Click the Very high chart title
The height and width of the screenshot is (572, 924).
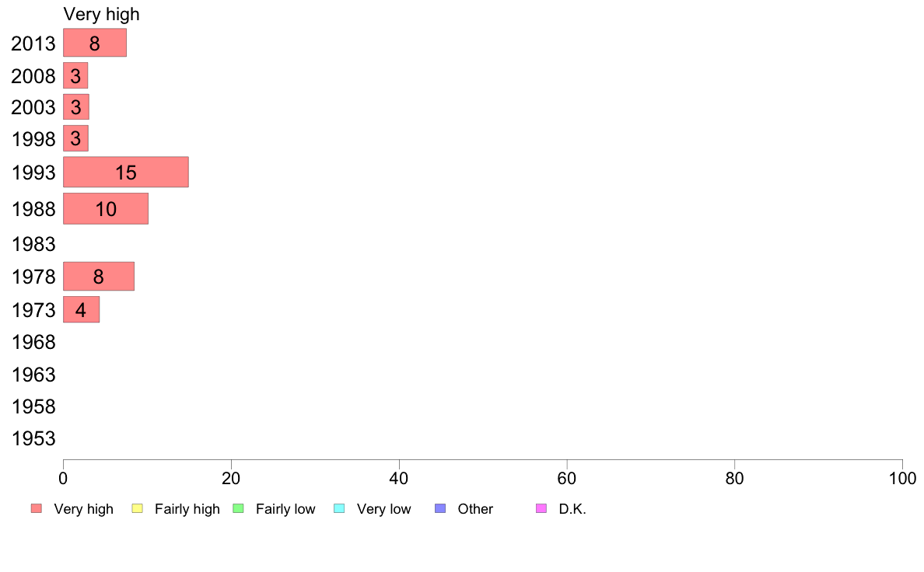pyautogui.click(x=101, y=14)
